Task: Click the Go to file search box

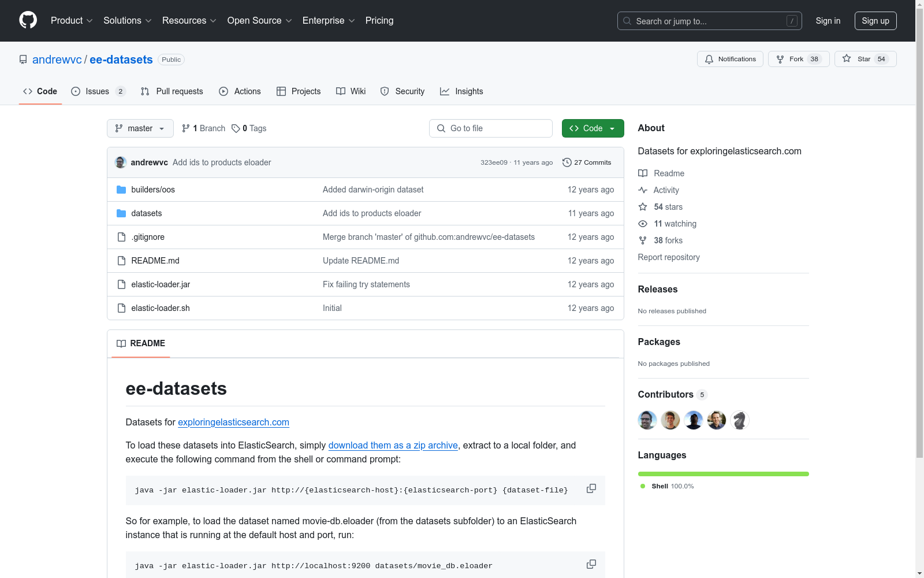Action: (491, 128)
